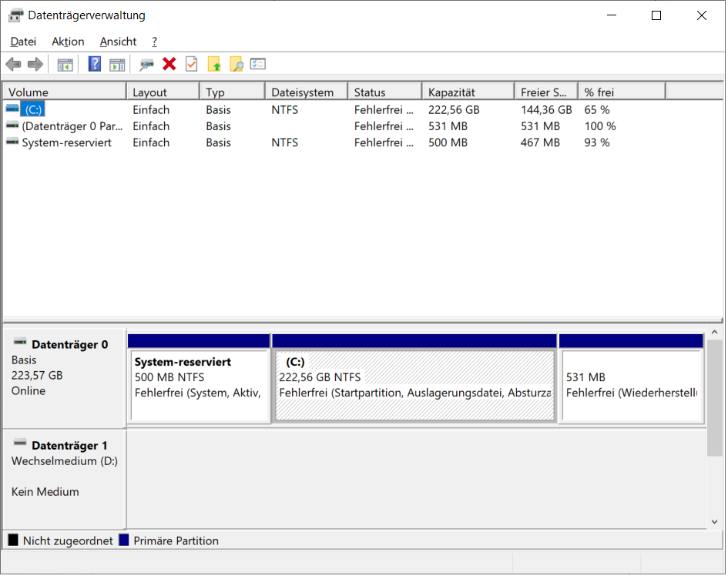Viewport: 728px width, 579px height.
Task: Click the 467 MB free space cell
Action: (x=540, y=142)
